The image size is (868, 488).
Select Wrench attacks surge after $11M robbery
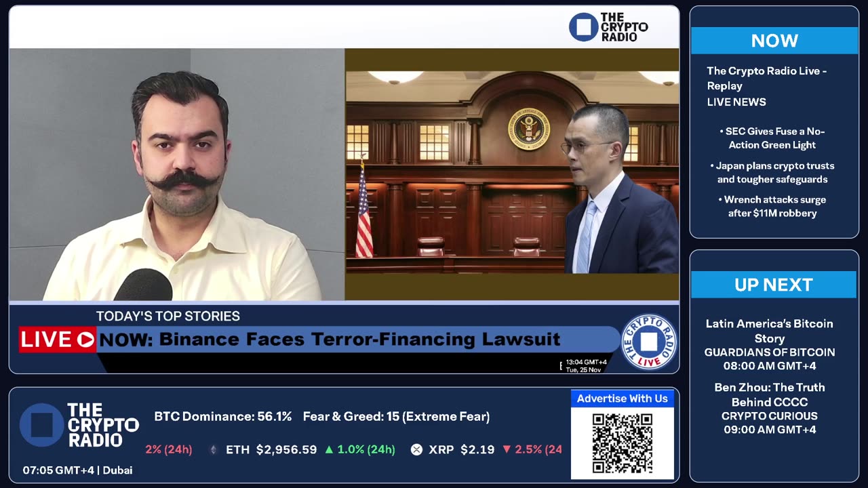click(772, 206)
